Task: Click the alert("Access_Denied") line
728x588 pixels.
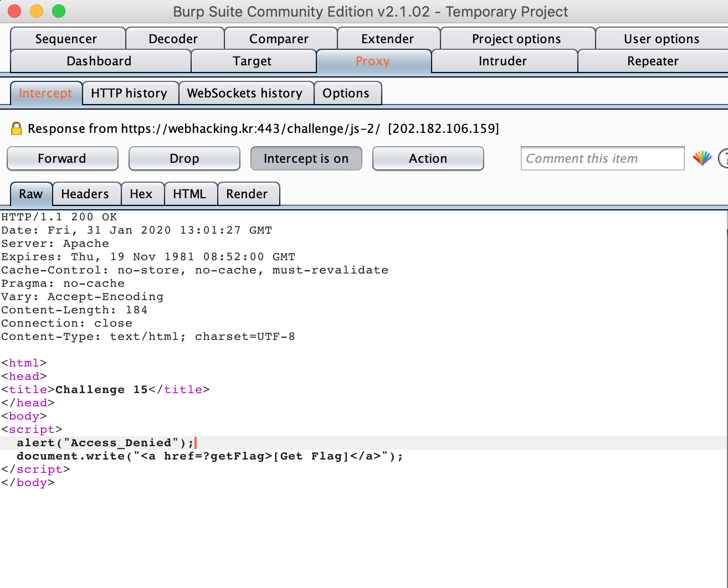Action: (x=105, y=443)
